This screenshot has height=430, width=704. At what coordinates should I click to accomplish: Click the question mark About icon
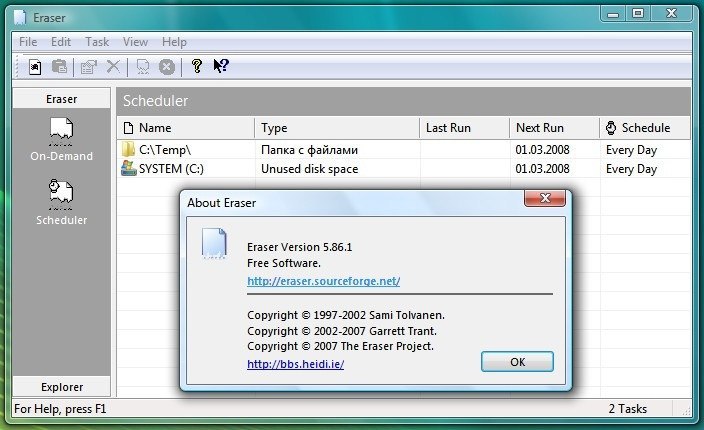(196, 66)
